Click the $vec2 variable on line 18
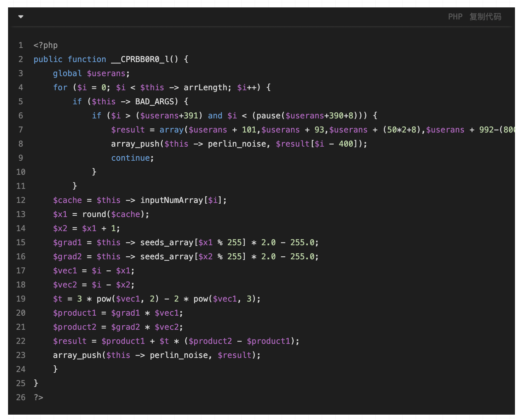This screenshot has width=521, height=420. tap(65, 285)
